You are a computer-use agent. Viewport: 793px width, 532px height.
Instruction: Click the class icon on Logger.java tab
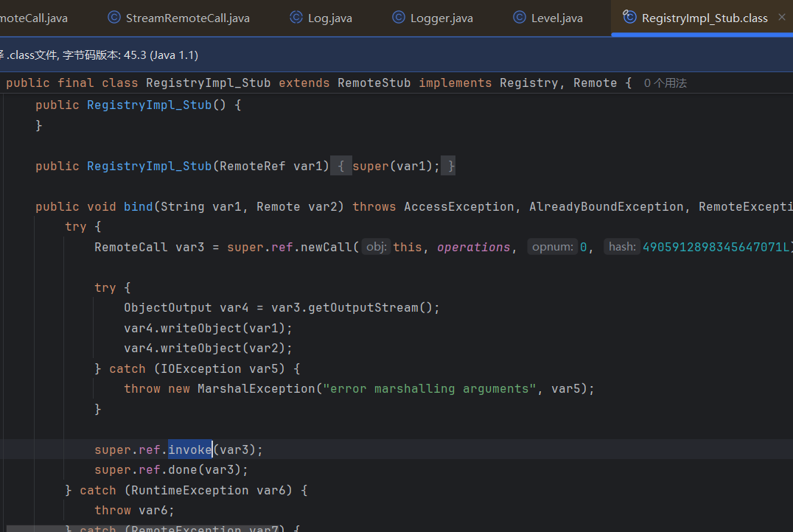coord(399,18)
